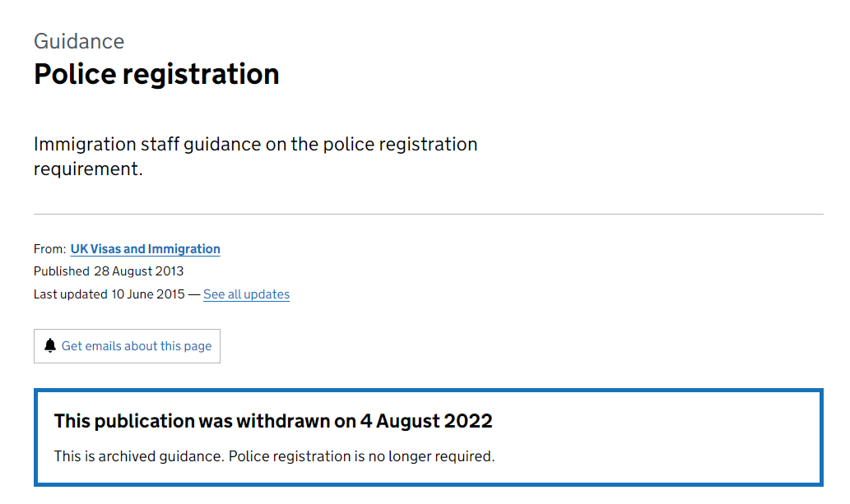This screenshot has width=850, height=504.
Task: Click the 28 August 2013 publication date
Action: 138,271
